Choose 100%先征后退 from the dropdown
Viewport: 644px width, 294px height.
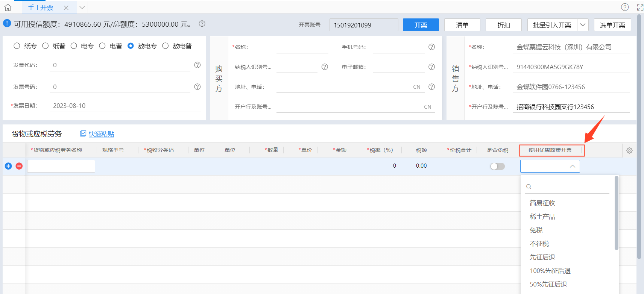click(x=550, y=271)
